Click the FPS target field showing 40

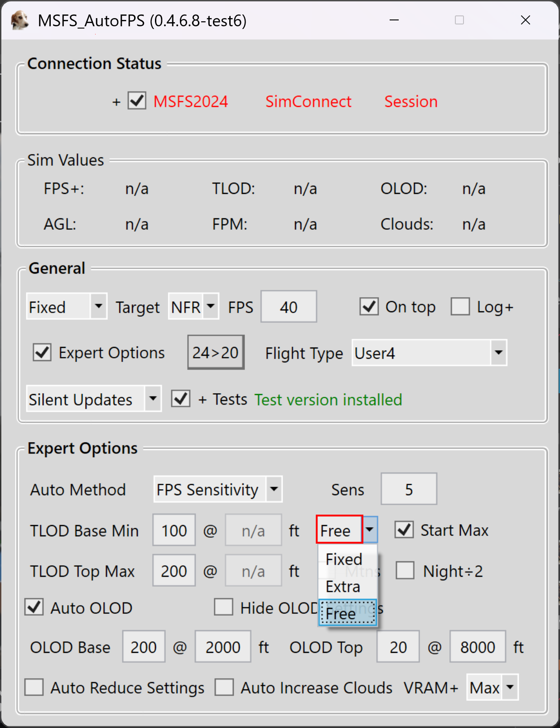tap(289, 307)
